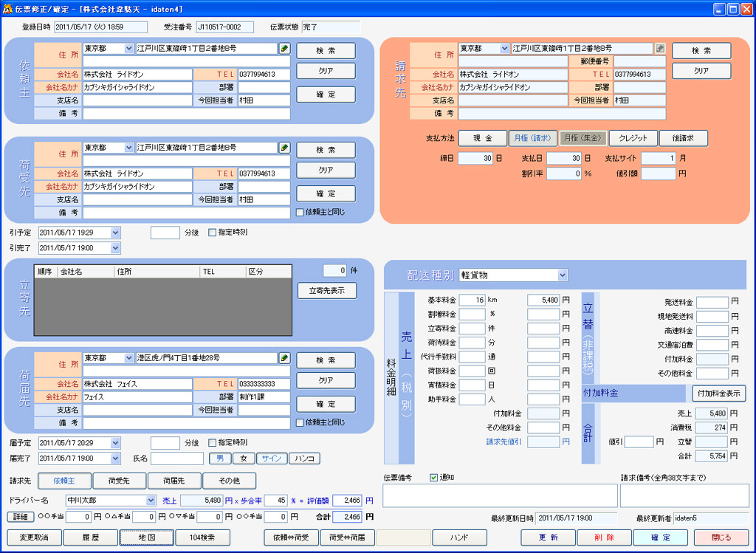Select 男 for recipient gender

coord(220,458)
